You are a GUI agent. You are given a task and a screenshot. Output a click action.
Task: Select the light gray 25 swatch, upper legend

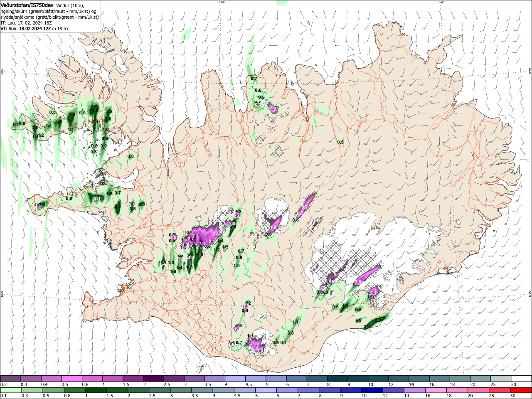(501, 379)
